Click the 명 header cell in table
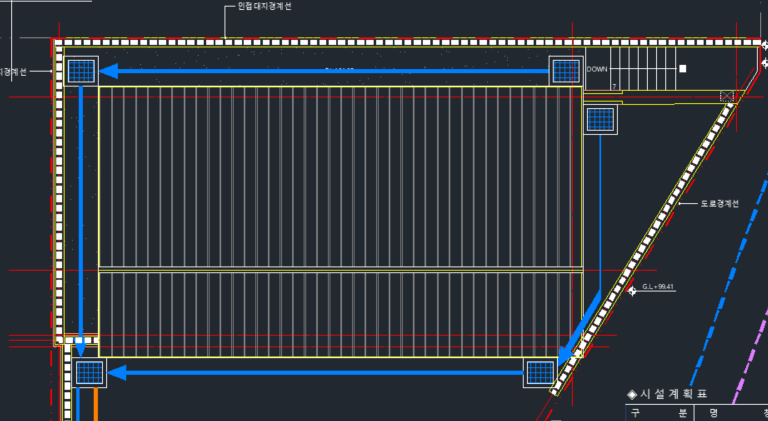Screen dimensions: 768x421 [x=716, y=411]
